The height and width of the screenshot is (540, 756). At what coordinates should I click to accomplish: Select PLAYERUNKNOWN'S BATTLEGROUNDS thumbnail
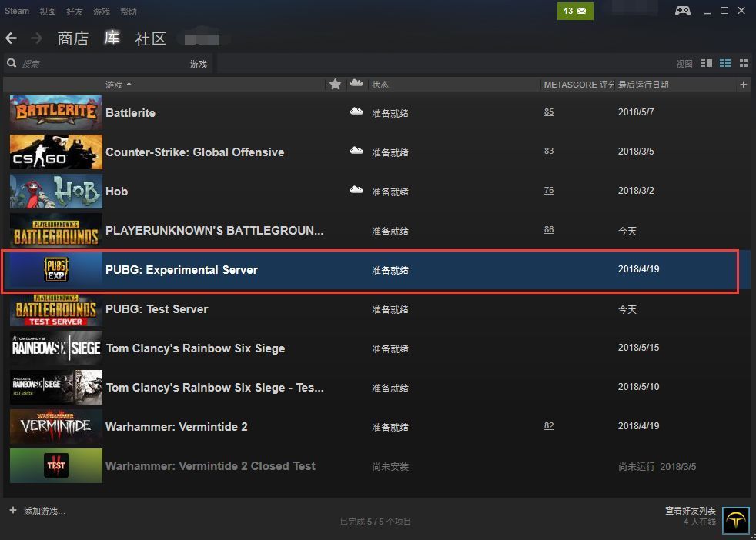pyautogui.click(x=56, y=230)
